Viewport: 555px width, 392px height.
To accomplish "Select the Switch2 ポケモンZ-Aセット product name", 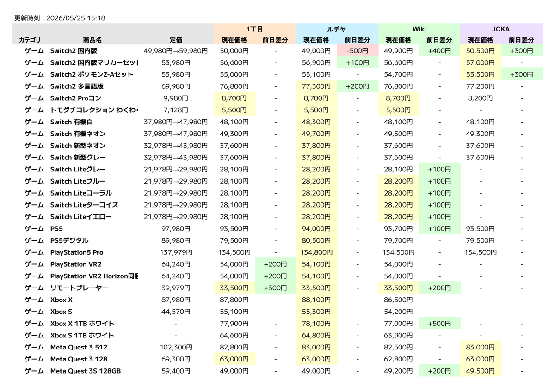I will point(92,74).
